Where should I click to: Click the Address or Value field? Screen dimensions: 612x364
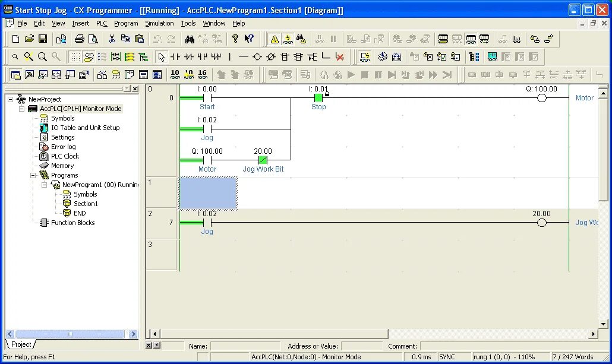[x=362, y=346]
